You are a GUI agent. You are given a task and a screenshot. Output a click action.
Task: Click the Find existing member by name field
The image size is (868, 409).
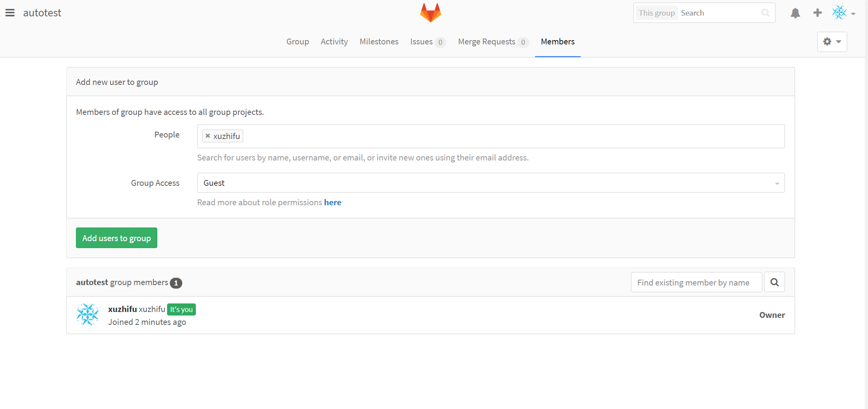[x=696, y=282]
